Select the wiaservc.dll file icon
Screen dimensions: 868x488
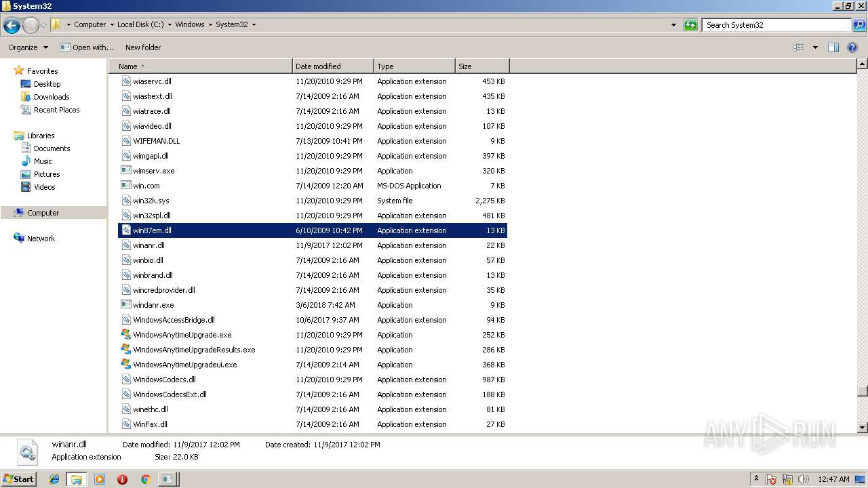126,81
